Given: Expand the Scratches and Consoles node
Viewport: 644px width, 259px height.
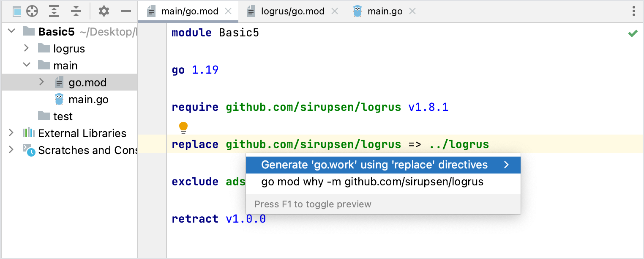Looking at the screenshot, I should (11, 150).
